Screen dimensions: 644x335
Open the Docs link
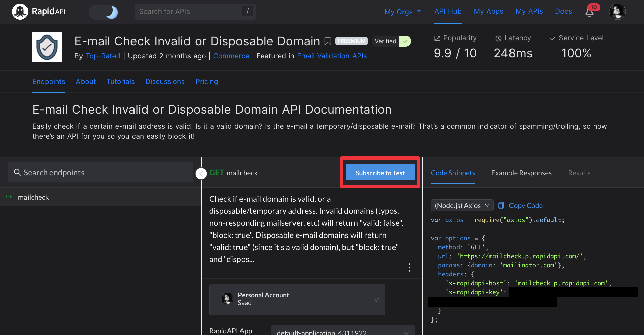tap(563, 11)
